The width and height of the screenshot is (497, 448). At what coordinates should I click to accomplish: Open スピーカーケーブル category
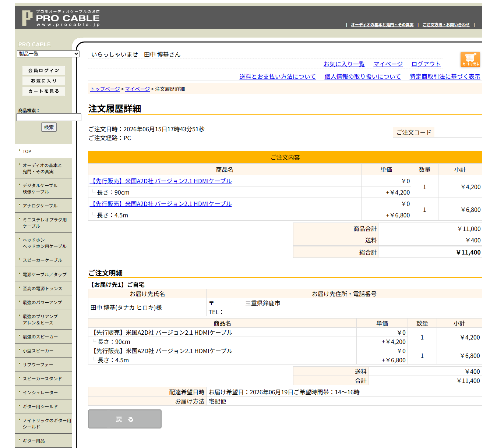43,260
